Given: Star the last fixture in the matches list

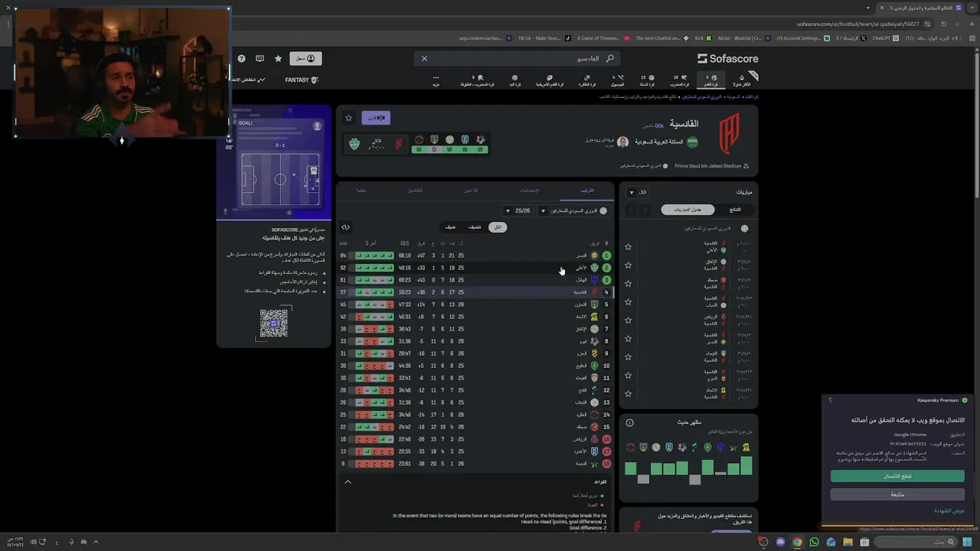Looking at the screenshot, I should point(628,393).
